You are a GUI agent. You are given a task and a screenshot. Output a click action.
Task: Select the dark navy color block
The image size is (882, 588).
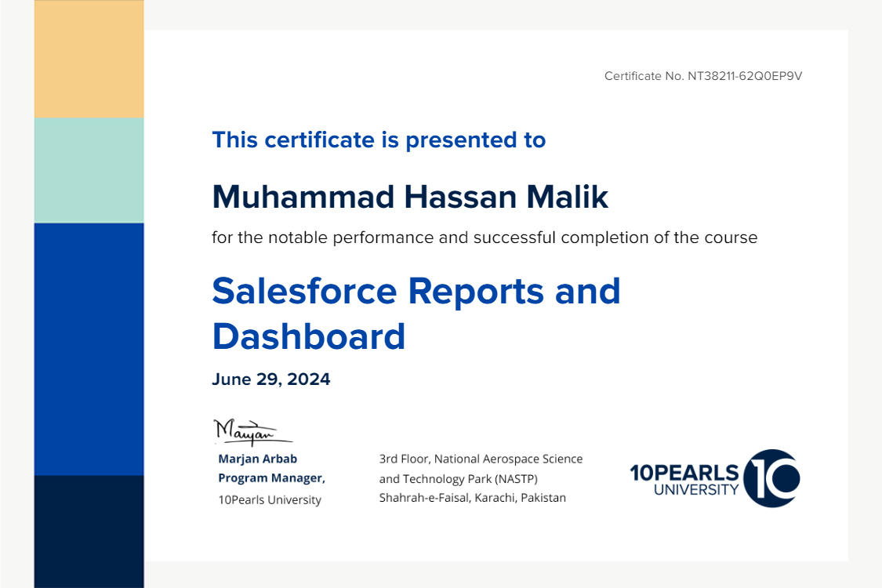89,531
